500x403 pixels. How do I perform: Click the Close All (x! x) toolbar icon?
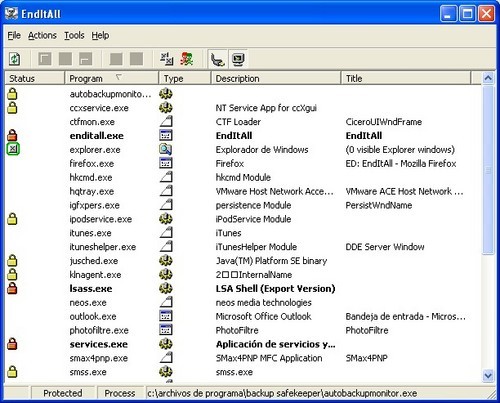pos(166,59)
